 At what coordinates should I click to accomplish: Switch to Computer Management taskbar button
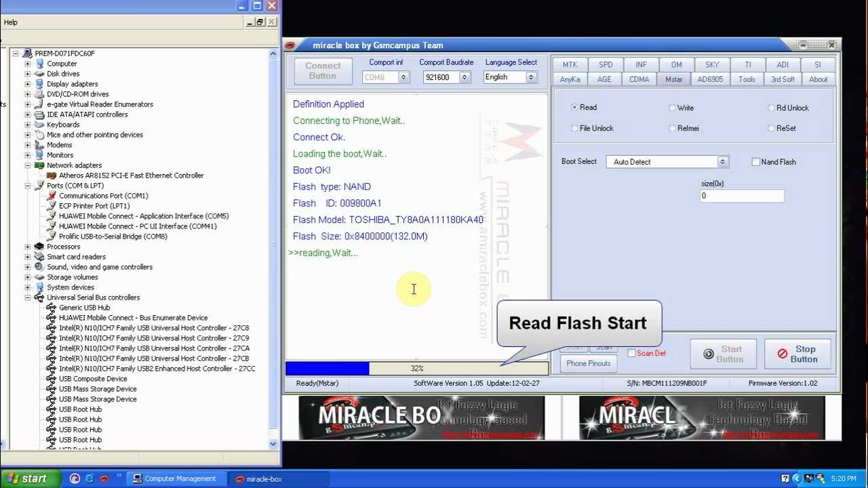pyautogui.click(x=176, y=479)
